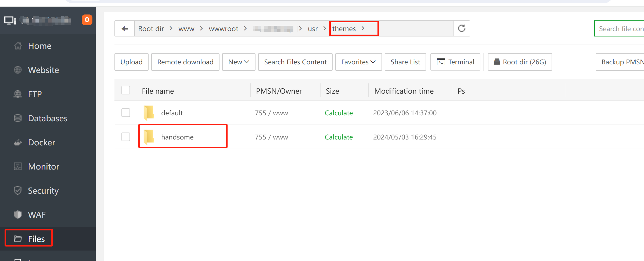Click date 2024/05/03 16:29:45

pos(405,137)
